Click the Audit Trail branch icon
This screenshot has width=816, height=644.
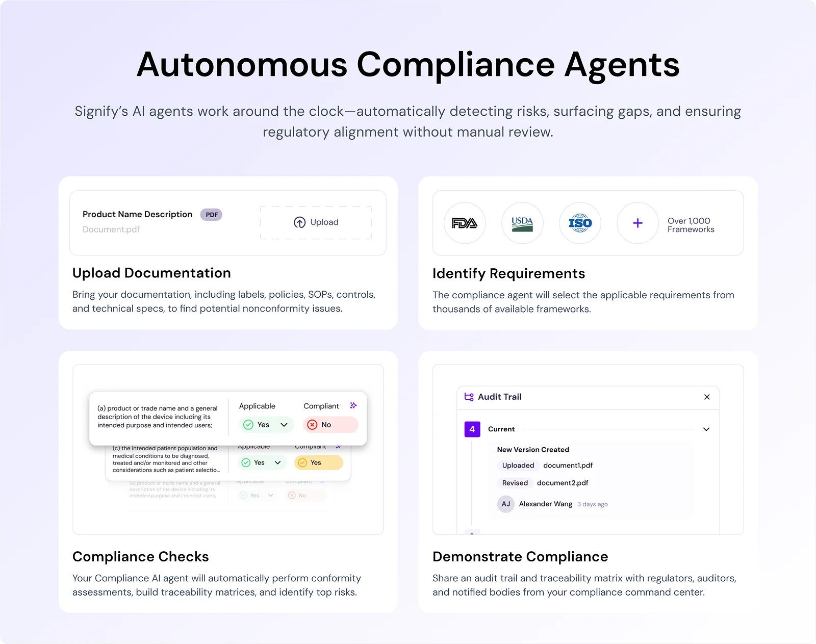click(469, 397)
